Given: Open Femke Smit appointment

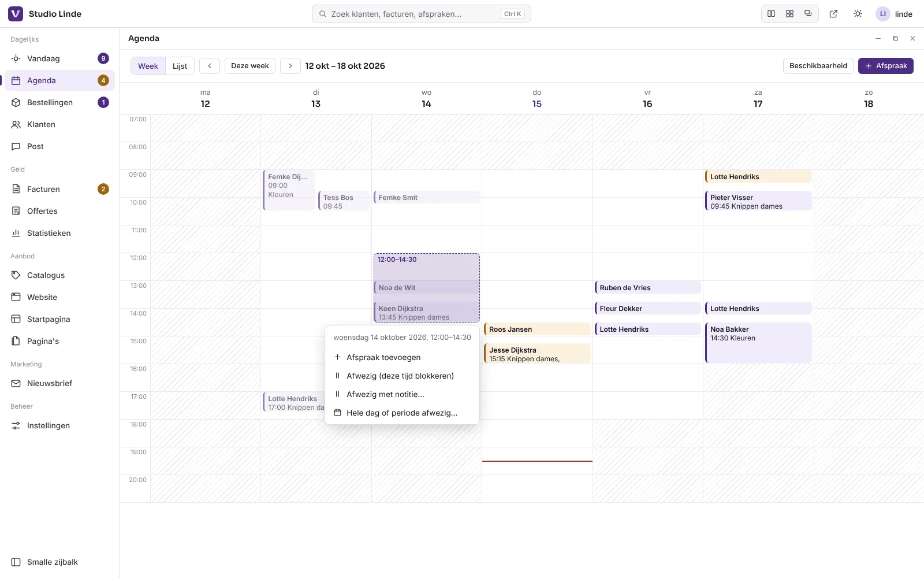Looking at the screenshot, I should [x=427, y=197].
